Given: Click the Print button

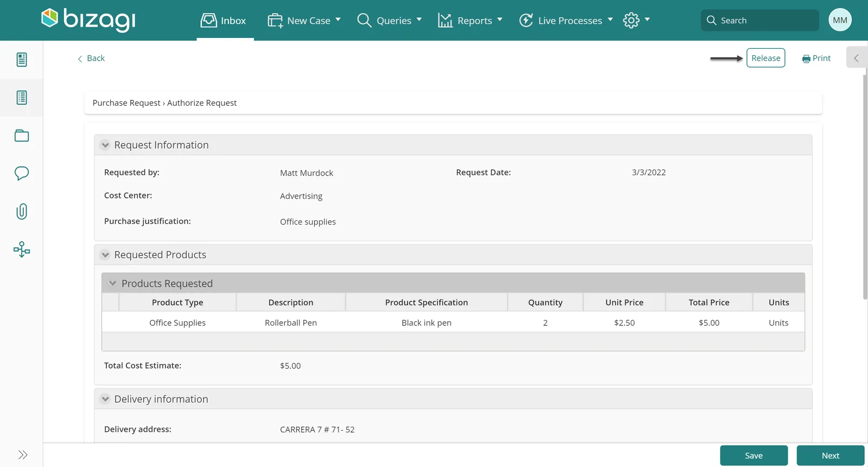Looking at the screenshot, I should [816, 58].
